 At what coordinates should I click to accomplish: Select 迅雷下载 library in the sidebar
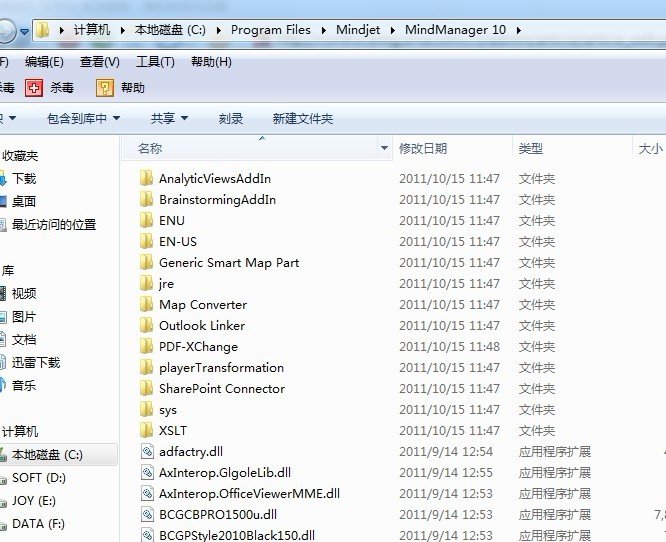36,362
